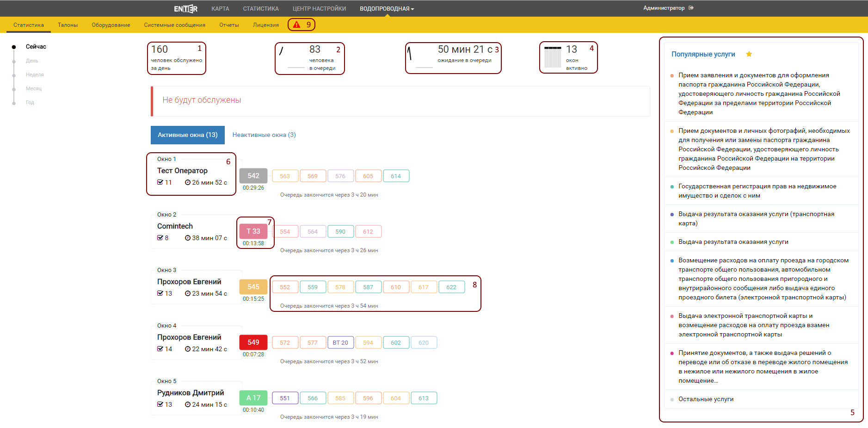Click the clock icon in Окно 5

(188, 404)
